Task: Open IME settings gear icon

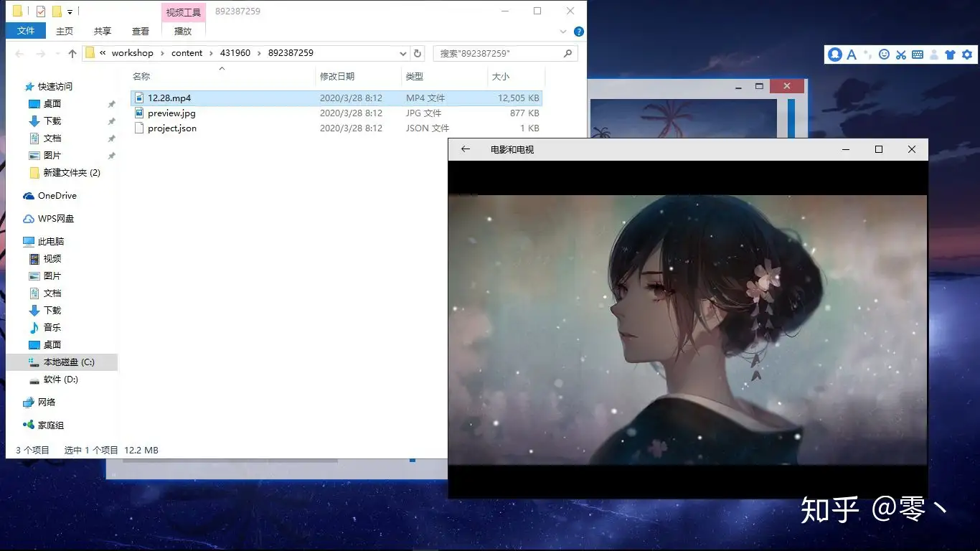Action: tap(966, 55)
